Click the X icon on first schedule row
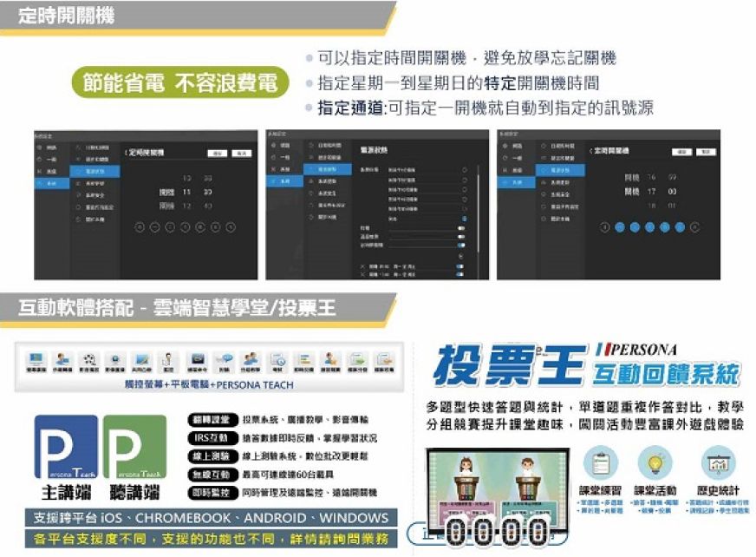The width and height of the screenshot is (756, 557). point(362,266)
